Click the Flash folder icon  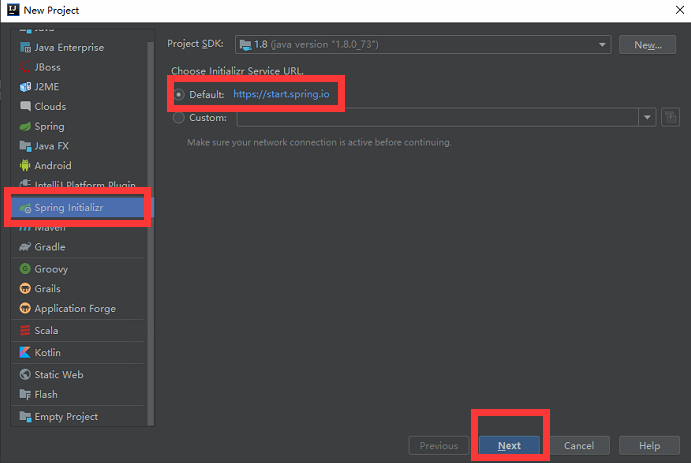pyautogui.click(x=25, y=394)
